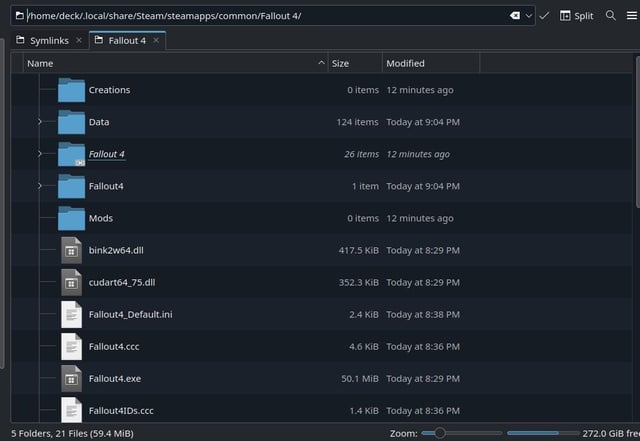Image resolution: width=640 pixels, height=441 pixels.
Task: Open the location history dropdown arrow
Action: tap(529, 16)
